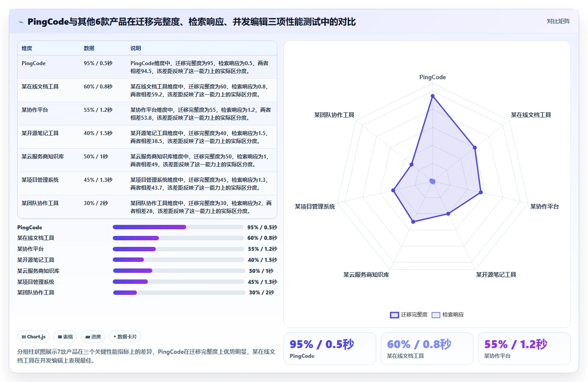Select the 进度 chip

click(x=93, y=337)
